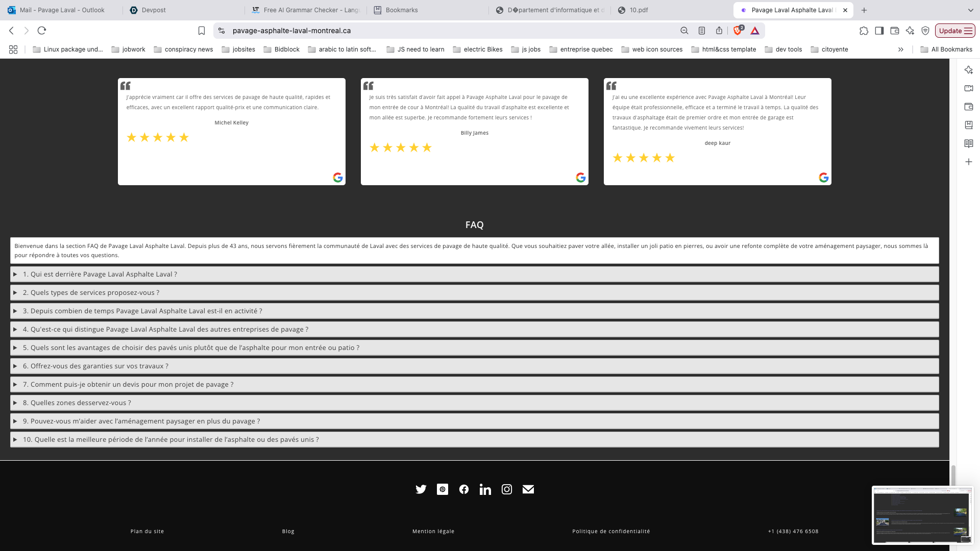Open the Plan du site link
This screenshot has height=551, width=980.
click(147, 531)
